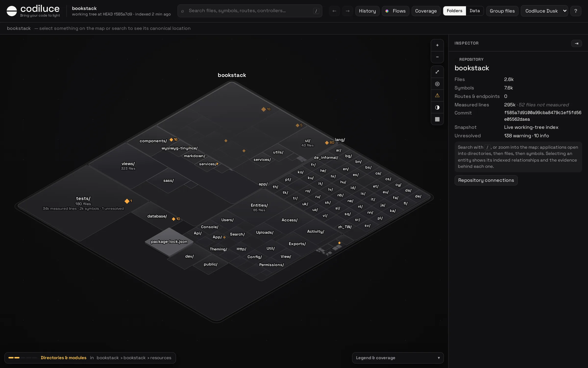588x368 pixels.
Task: Click the 80 warnings marker near lang/
Action: 329,143
